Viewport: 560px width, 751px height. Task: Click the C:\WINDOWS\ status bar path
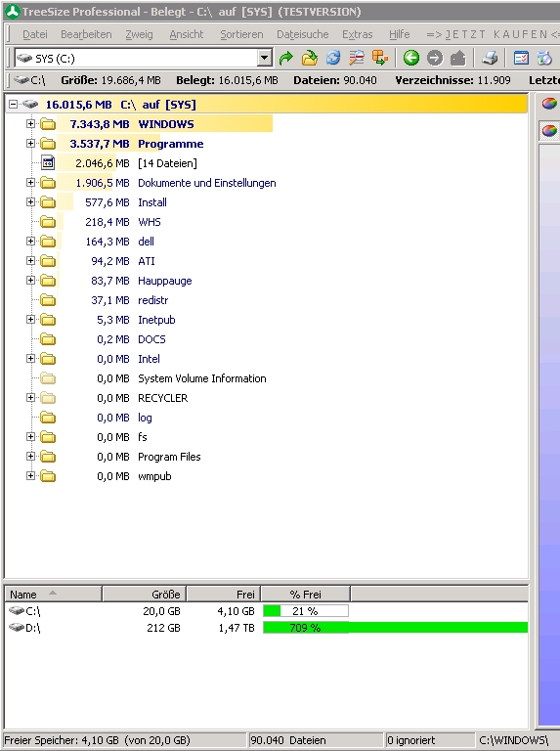tap(513, 740)
